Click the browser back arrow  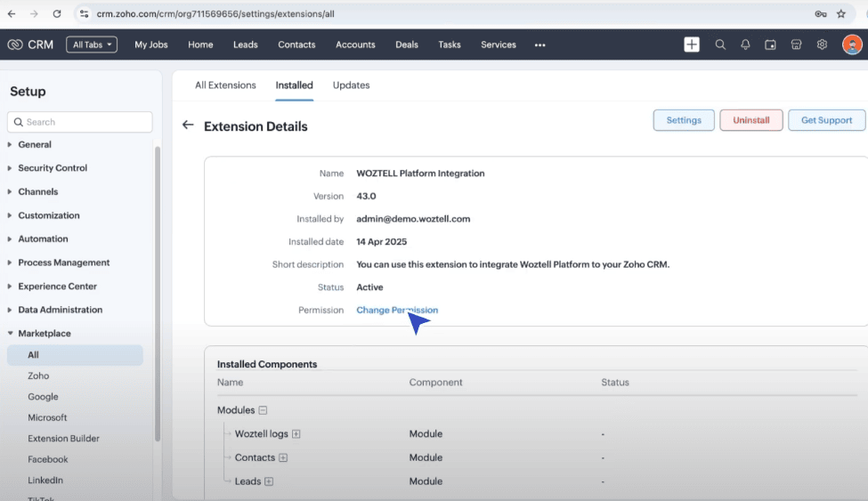pos(11,14)
